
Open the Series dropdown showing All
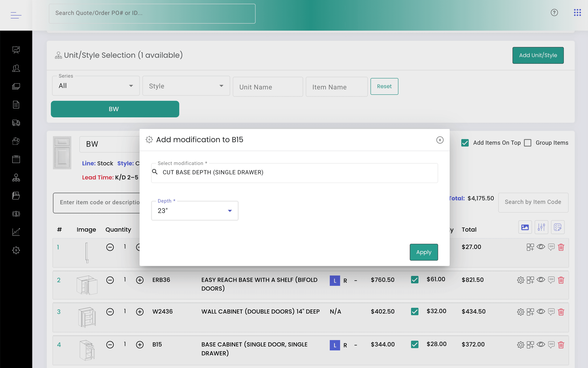[x=96, y=86]
